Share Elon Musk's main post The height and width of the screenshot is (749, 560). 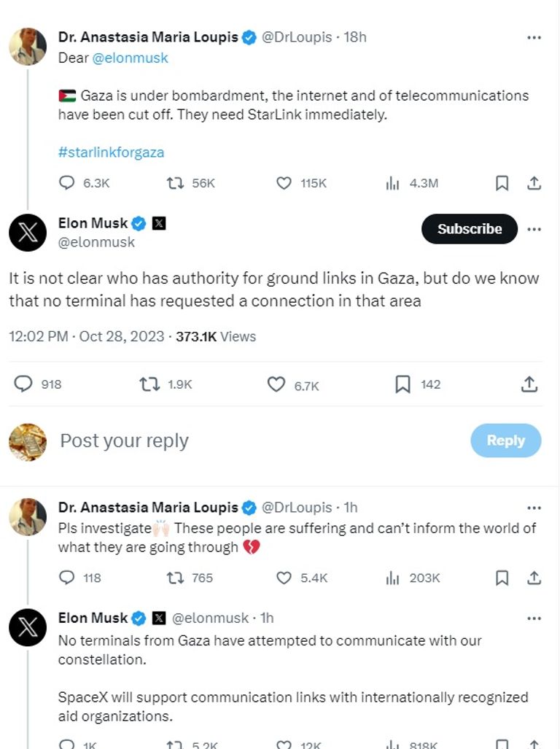(x=530, y=384)
